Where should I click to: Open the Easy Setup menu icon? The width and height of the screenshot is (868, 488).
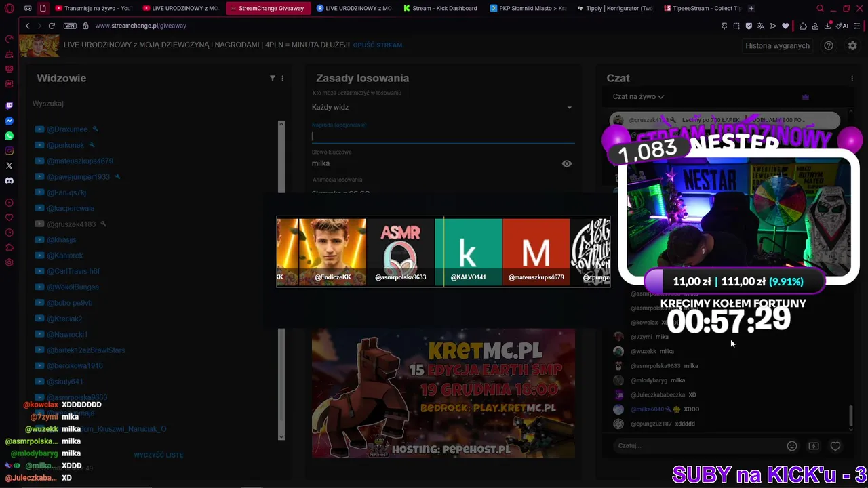[x=859, y=26]
